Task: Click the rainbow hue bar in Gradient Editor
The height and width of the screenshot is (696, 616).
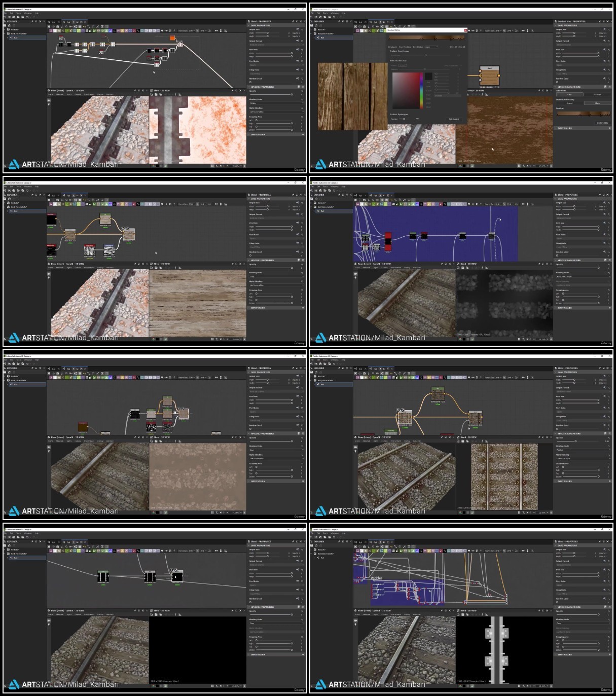Action: click(x=421, y=90)
